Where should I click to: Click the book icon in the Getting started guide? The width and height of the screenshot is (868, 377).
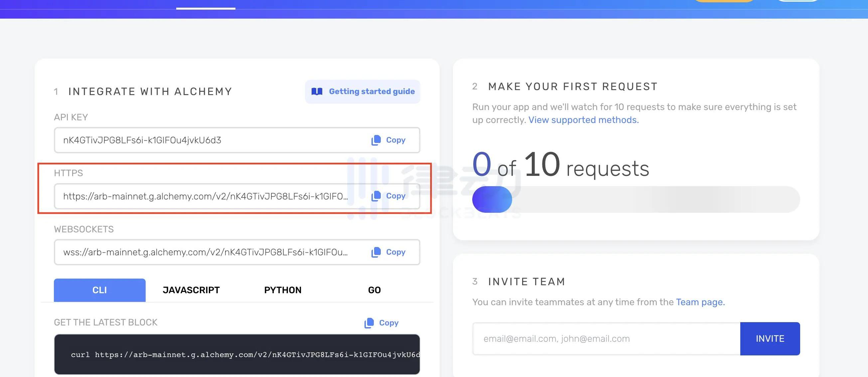(317, 92)
